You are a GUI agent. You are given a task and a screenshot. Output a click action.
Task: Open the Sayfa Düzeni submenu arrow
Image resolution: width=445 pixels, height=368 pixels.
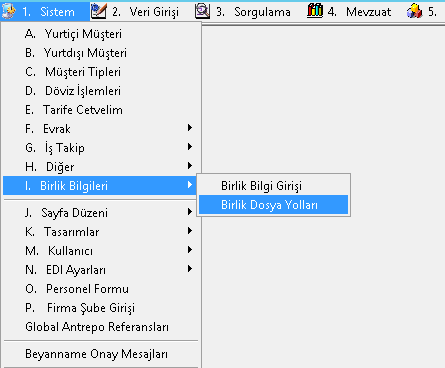(x=190, y=212)
